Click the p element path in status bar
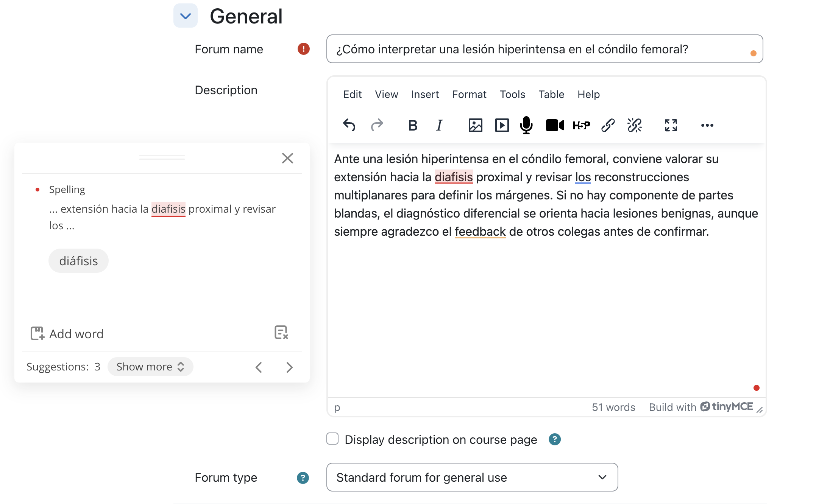The height and width of the screenshot is (504, 830). 337,408
